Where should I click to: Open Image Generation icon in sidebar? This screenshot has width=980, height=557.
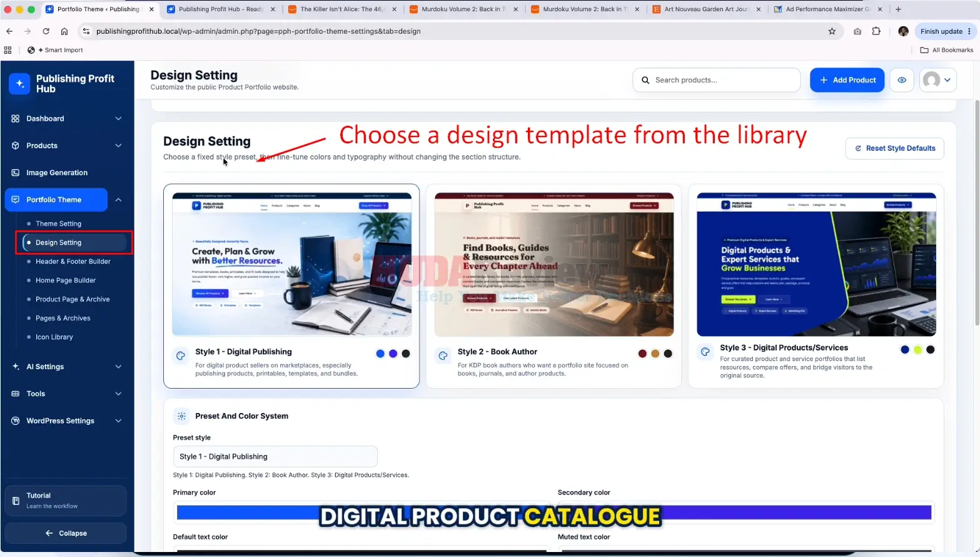coord(15,173)
